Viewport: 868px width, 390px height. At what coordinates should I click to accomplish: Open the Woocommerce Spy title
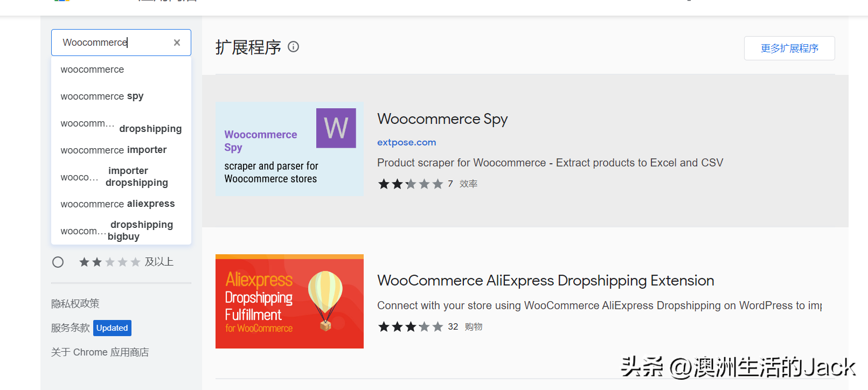pyautogui.click(x=442, y=119)
